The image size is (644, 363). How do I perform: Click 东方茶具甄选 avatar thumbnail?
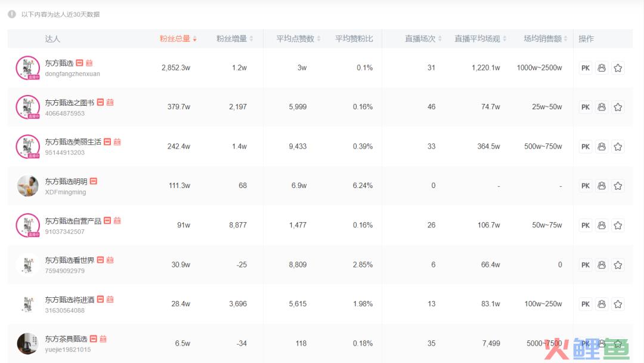(27, 343)
